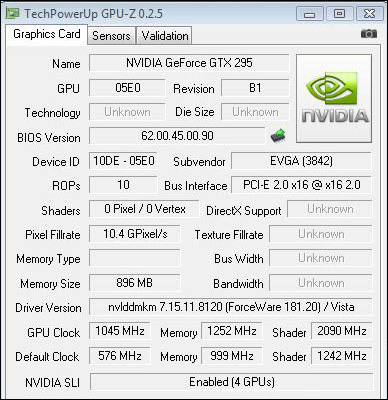Click the GPU Clock 1045 MHz field
This screenshot has width=388, height=400.
pos(120,331)
